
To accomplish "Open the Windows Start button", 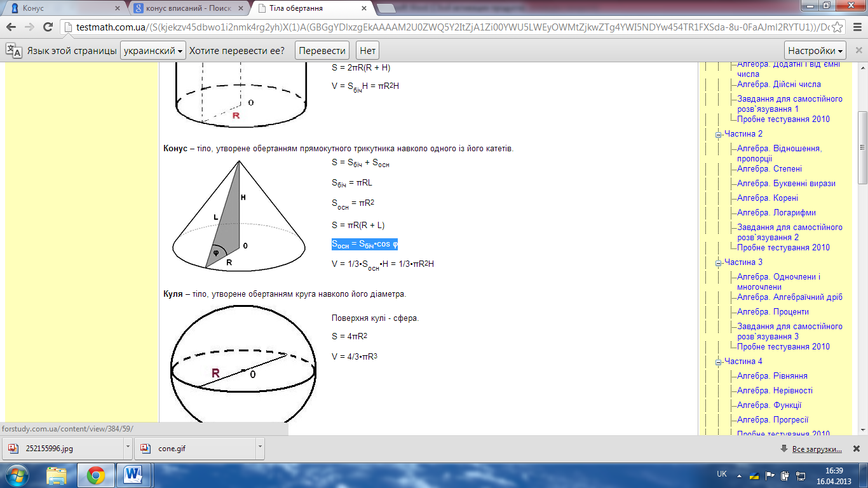I will 16,475.
